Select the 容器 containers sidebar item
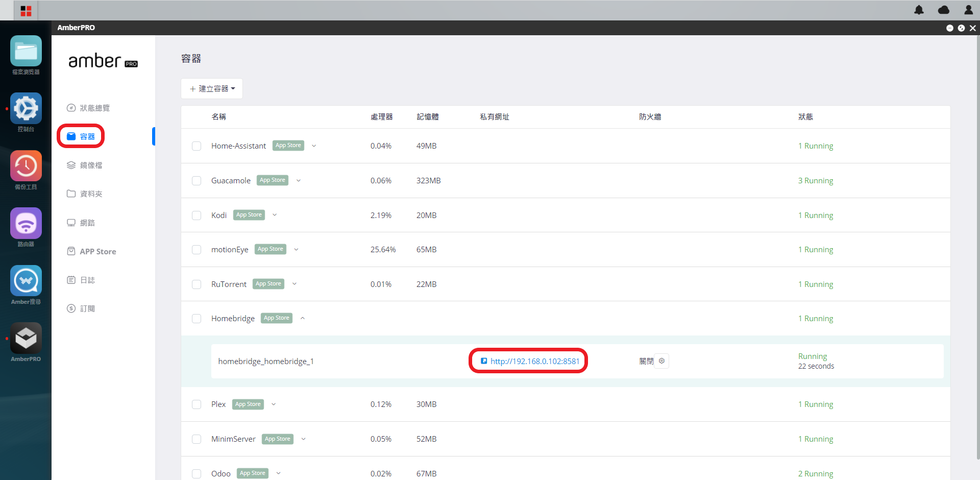This screenshot has height=480, width=980. point(81,136)
